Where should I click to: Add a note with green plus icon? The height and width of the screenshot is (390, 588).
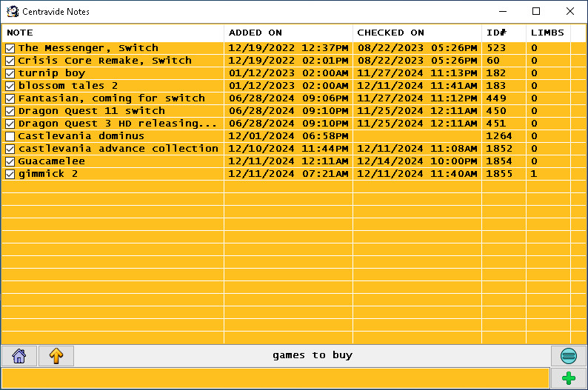tap(568, 378)
